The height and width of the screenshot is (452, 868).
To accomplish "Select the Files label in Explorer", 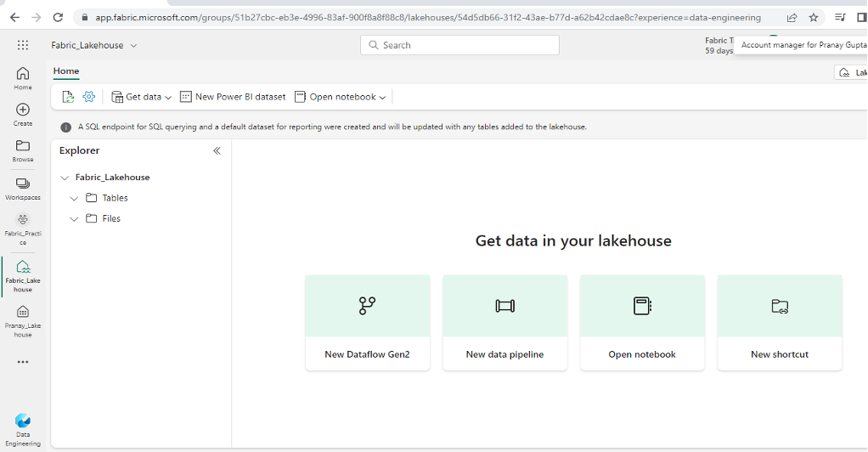I will pyautogui.click(x=111, y=218).
